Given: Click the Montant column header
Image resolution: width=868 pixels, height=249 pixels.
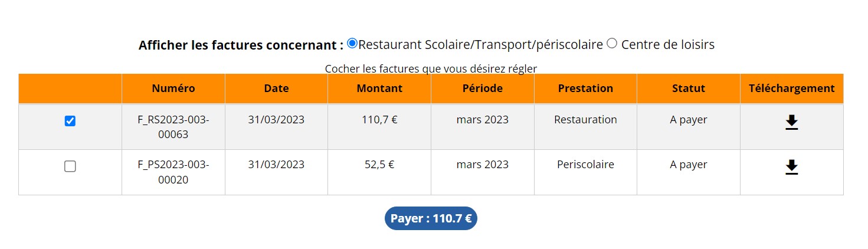Looking at the screenshot, I should pos(379,89).
